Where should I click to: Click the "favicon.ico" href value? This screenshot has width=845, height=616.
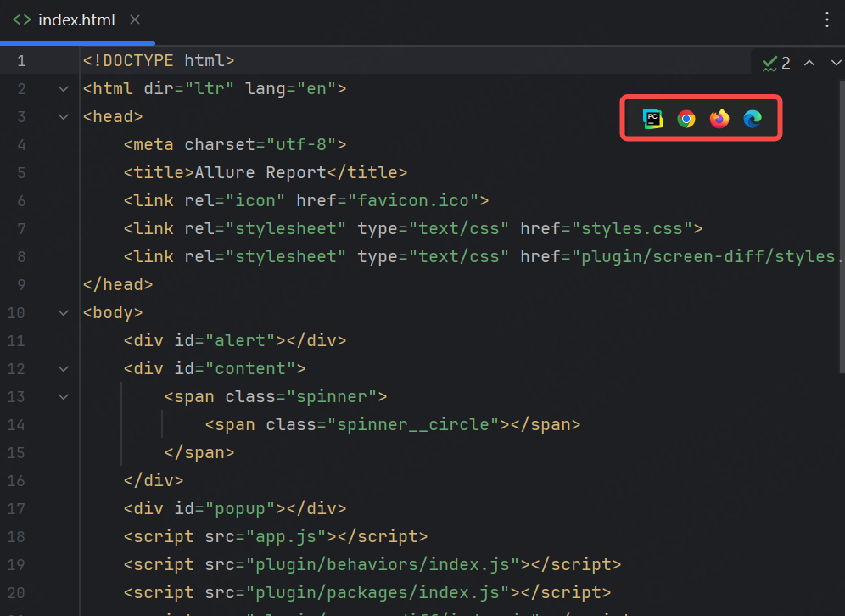413,201
